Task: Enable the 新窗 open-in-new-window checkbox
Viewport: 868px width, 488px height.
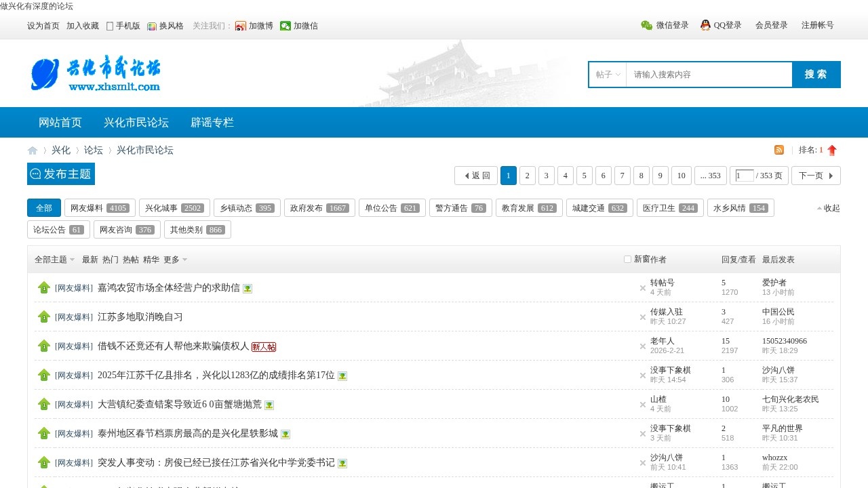Action: point(627,259)
